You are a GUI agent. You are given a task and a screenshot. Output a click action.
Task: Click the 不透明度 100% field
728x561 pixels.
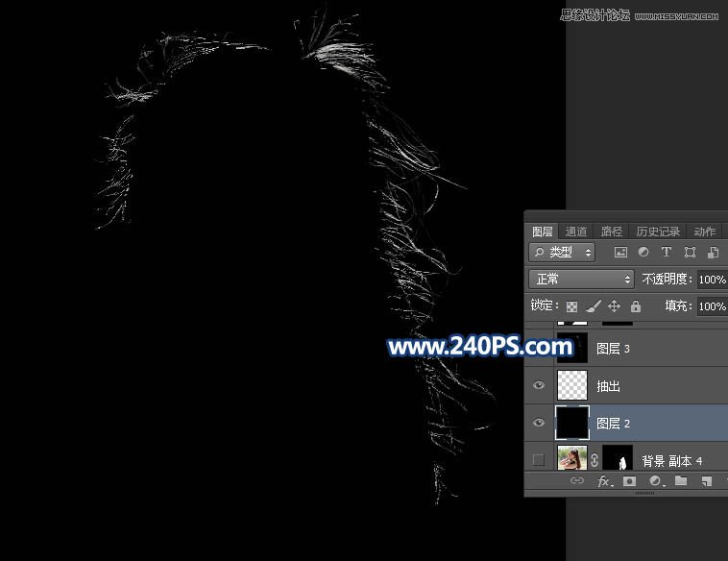[x=713, y=280]
